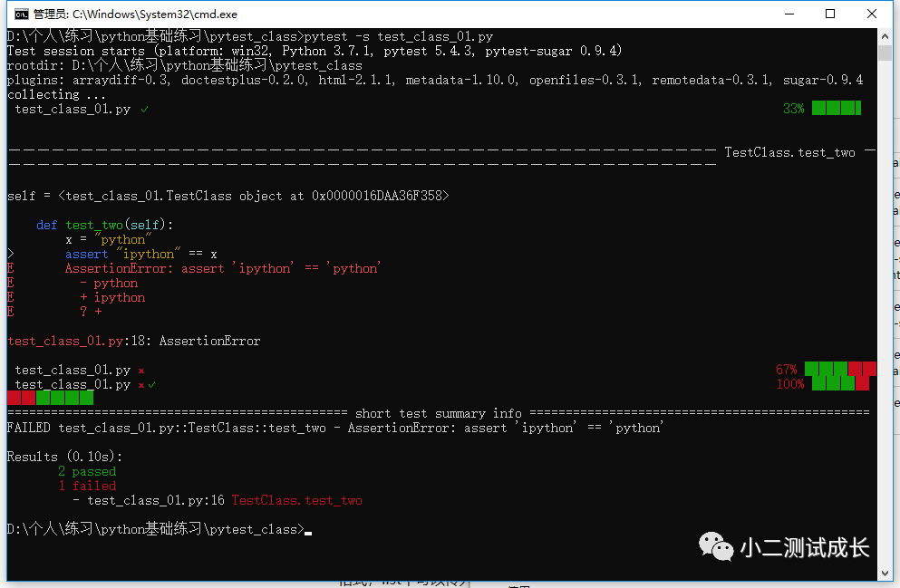Click the scrollbar up arrow

click(x=885, y=36)
